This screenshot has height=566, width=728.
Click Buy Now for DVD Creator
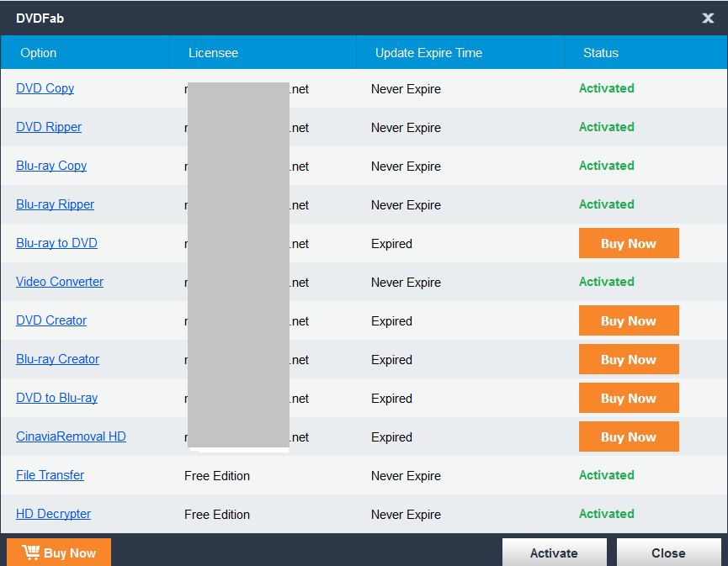coord(629,320)
